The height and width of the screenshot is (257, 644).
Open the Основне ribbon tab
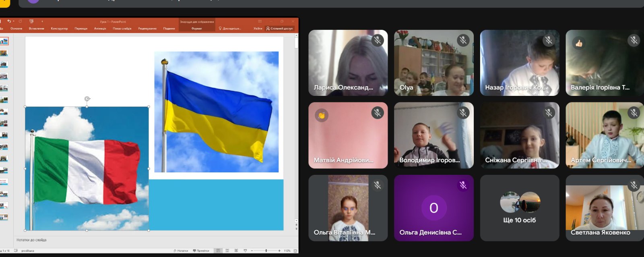[x=17, y=29]
